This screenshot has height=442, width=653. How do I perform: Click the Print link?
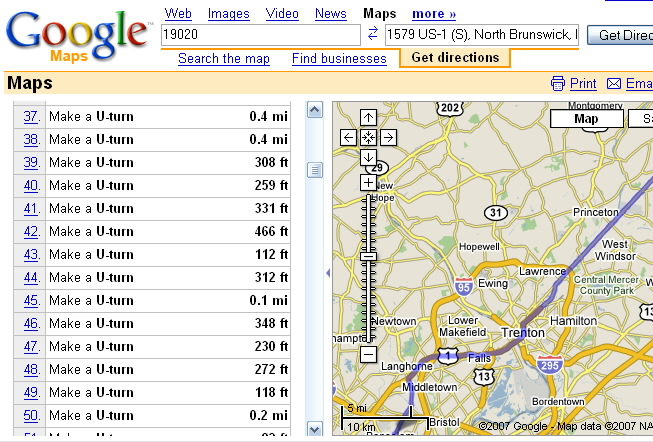[x=583, y=84]
